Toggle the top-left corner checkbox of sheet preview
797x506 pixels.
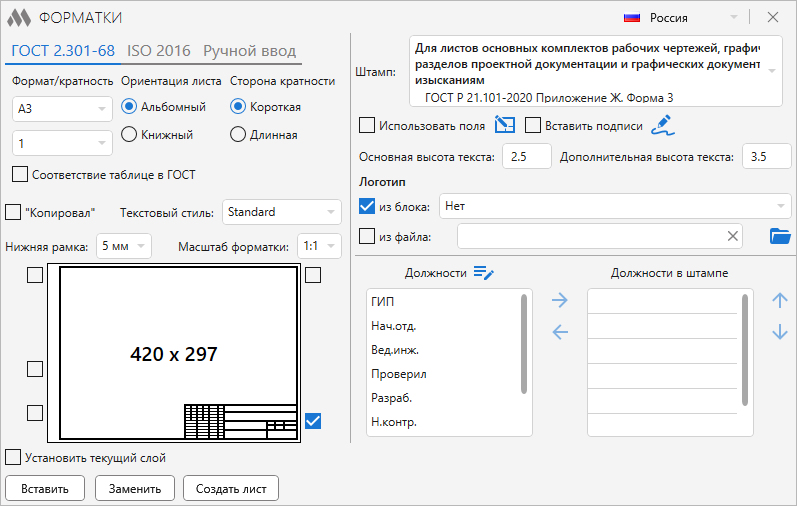pyautogui.click(x=35, y=275)
